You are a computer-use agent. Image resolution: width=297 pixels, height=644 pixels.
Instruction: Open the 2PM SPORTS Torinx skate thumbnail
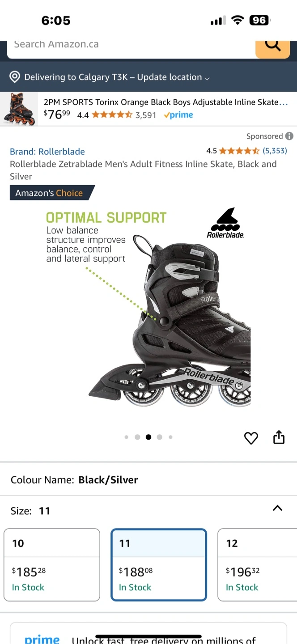(19, 109)
